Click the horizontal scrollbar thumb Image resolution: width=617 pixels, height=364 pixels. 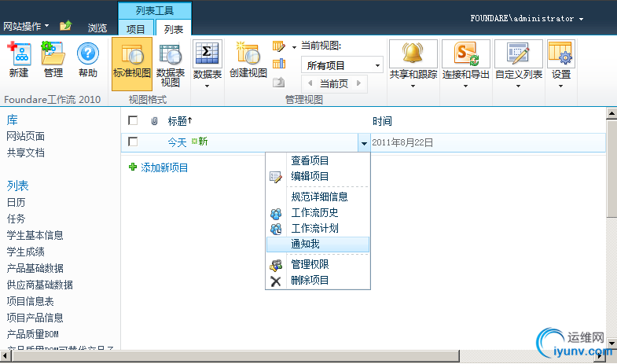(x=235, y=355)
